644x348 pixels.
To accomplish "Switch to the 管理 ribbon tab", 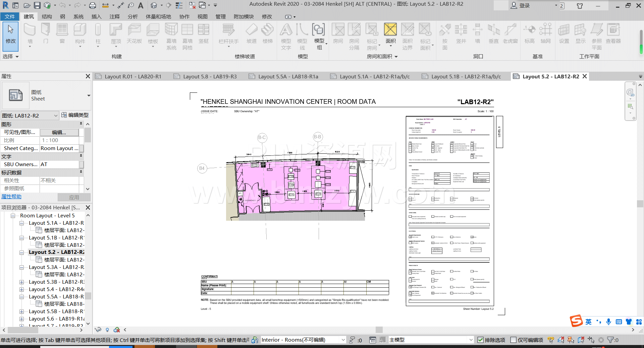I will (220, 16).
